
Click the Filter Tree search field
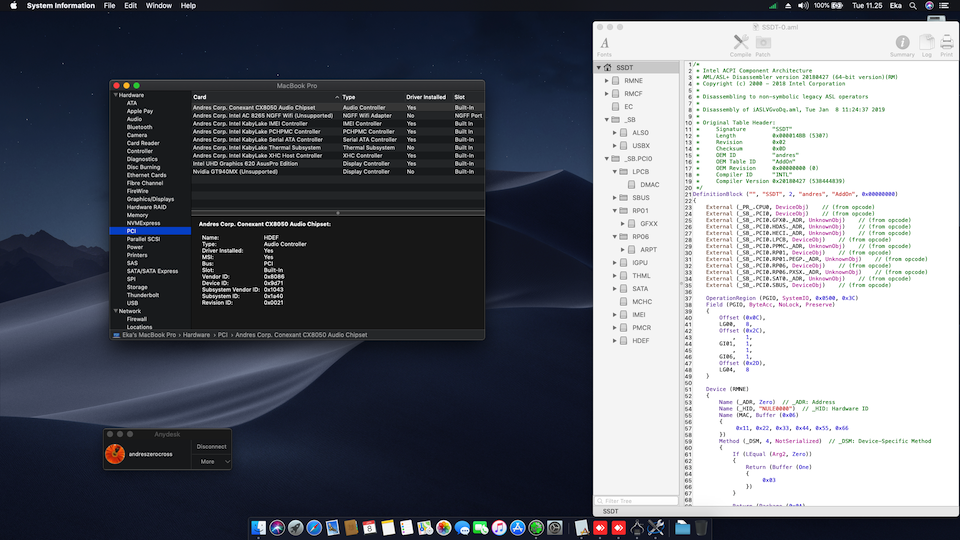pos(637,501)
